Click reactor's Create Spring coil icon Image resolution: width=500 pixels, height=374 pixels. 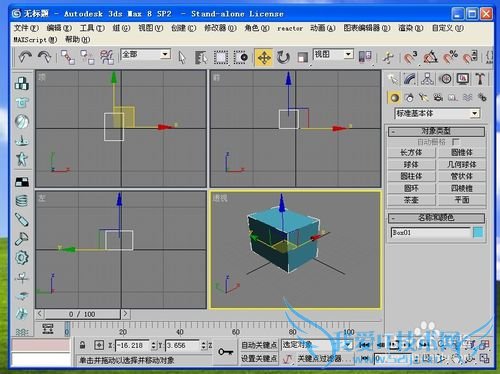(22, 201)
